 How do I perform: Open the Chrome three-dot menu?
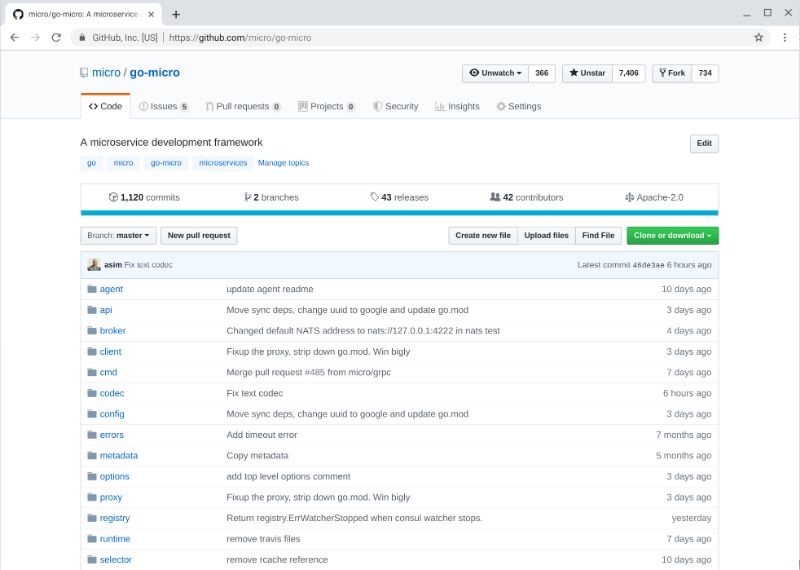[785, 37]
